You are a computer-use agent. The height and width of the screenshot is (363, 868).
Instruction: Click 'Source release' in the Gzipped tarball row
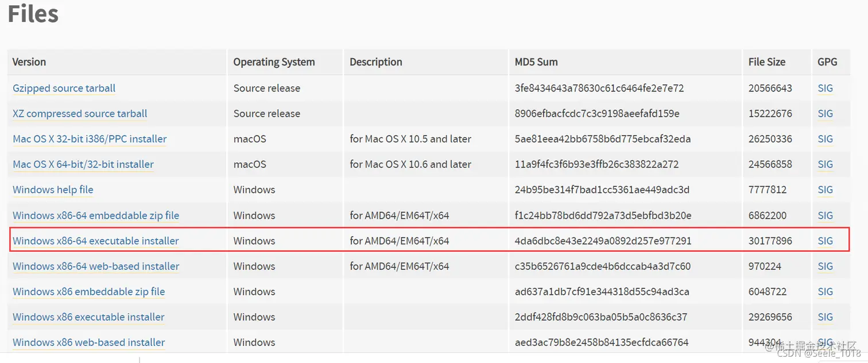[267, 88]
